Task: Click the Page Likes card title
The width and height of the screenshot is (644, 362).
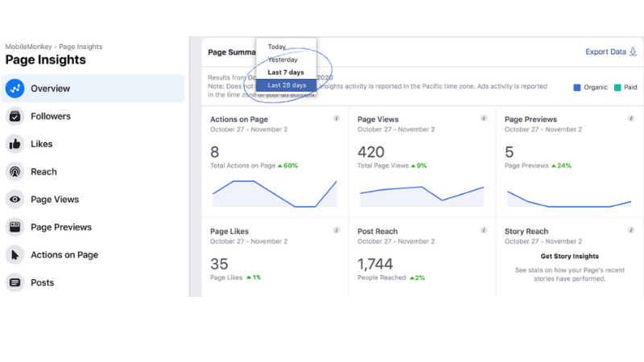Action: (x=229, y=232)
